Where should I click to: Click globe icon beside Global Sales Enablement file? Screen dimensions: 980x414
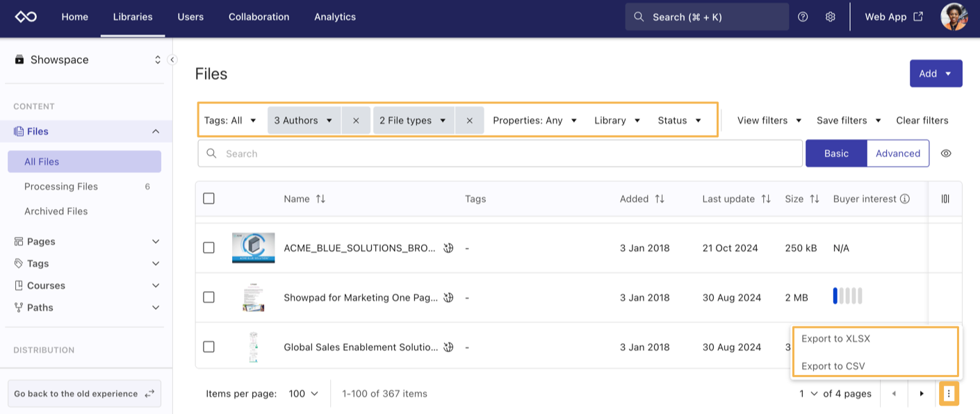pyautogui.click(x=448, y=347)
